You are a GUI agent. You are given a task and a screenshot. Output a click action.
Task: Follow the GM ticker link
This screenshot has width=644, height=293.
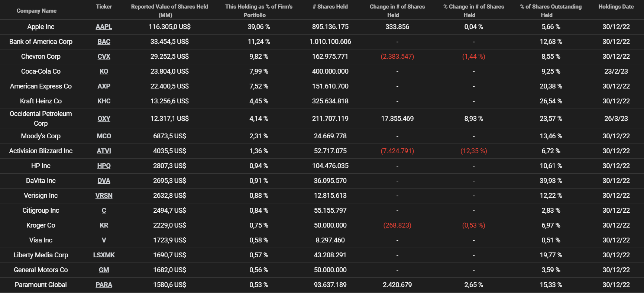(x=104, y=270)
